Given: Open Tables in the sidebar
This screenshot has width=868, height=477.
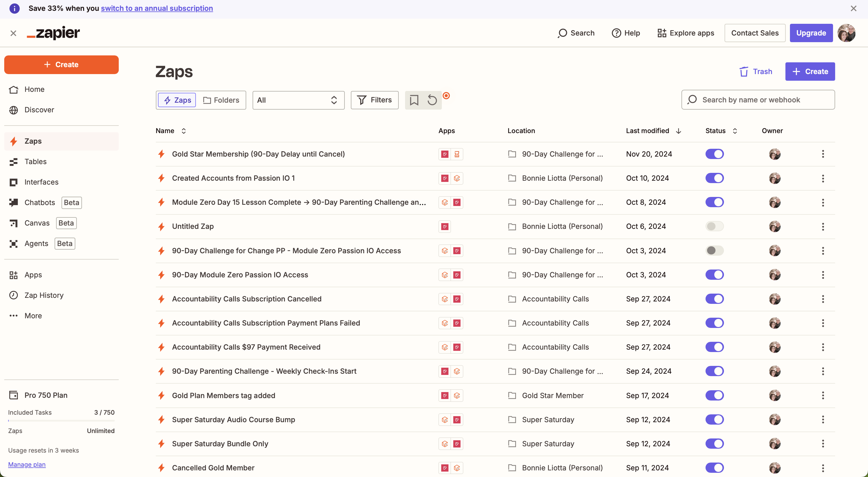Looking at the screenshot, I should tap(35, 162).
